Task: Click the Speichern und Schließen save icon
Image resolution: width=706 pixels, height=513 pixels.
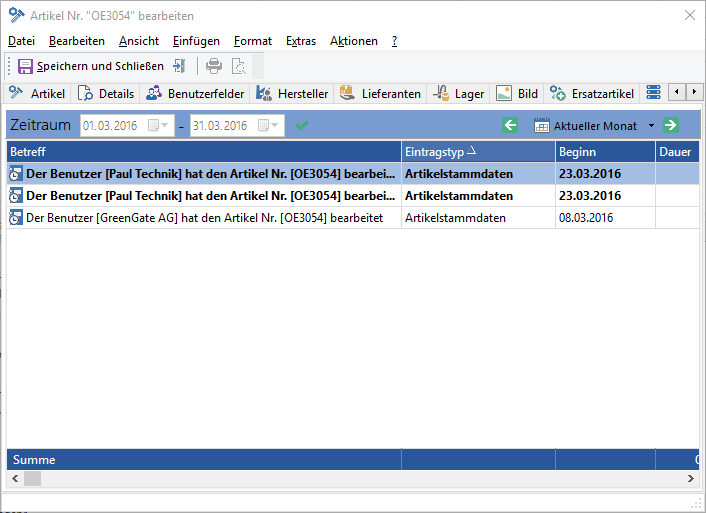Action: coord(25,66)
